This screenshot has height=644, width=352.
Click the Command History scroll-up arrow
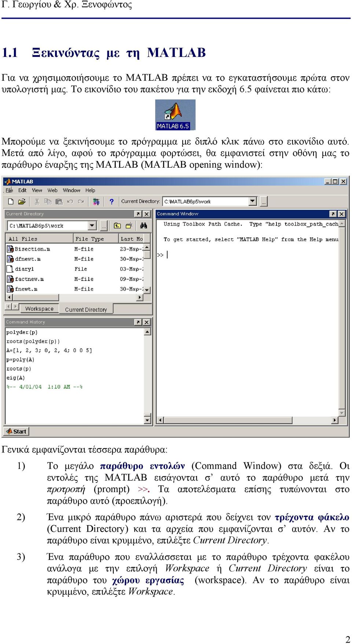pyautogui.click(x=147, y=331)
